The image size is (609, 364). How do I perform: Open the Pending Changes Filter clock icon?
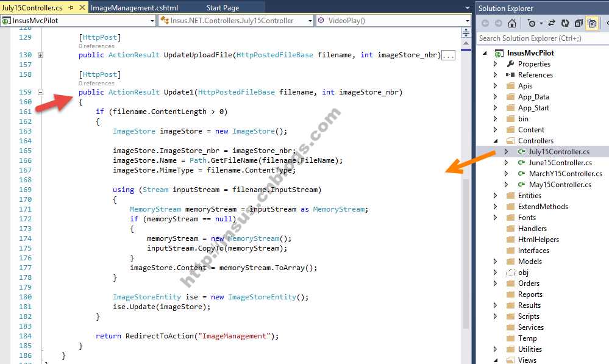(x=531, y=23)
